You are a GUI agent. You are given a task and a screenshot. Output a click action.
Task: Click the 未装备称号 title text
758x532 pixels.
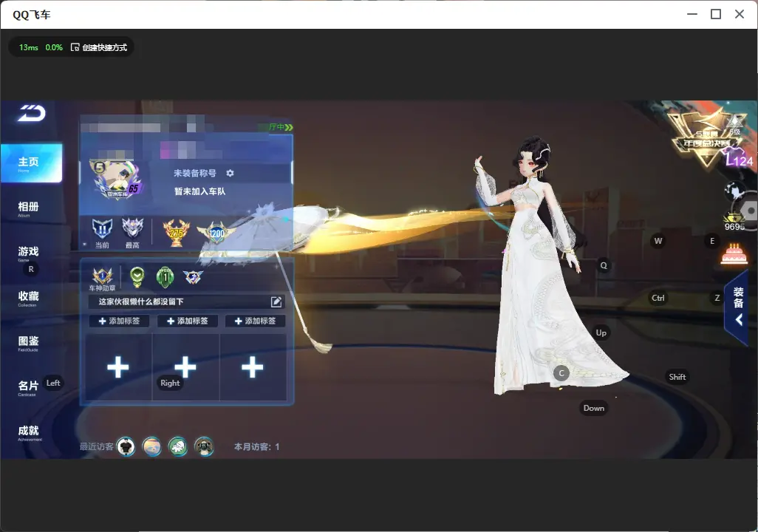195,173
